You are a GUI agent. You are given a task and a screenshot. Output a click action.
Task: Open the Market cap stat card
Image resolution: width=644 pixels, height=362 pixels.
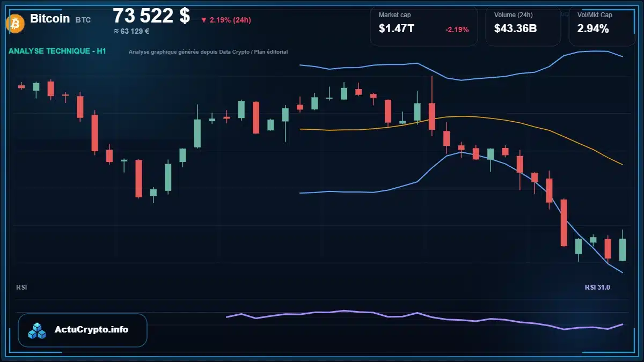click(424, 26)
